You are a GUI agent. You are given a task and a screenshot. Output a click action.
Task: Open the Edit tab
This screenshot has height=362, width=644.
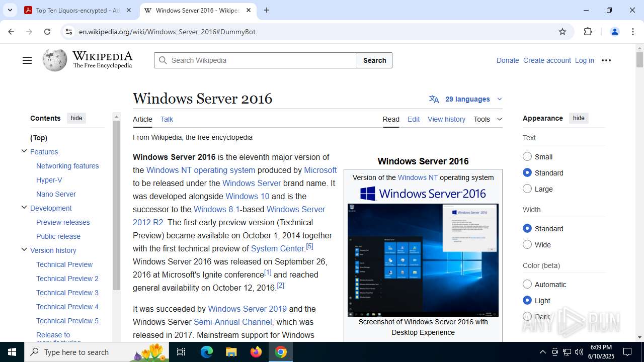[x=414, y=119]
